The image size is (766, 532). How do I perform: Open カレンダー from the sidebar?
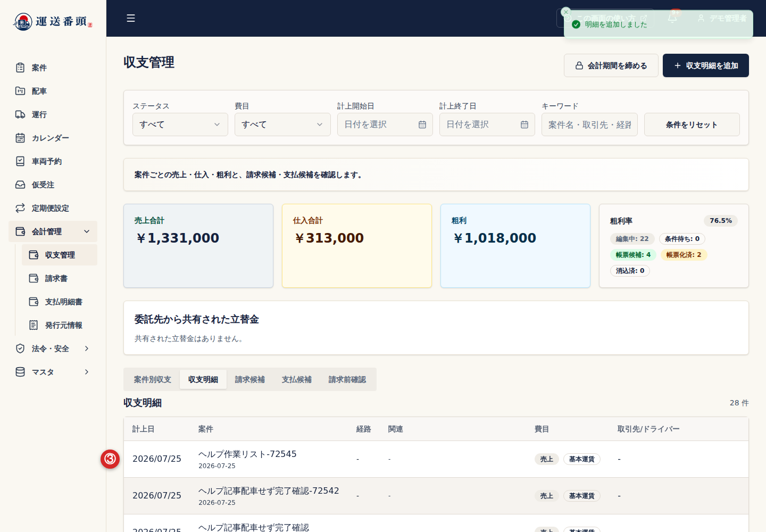click(53, 138)
